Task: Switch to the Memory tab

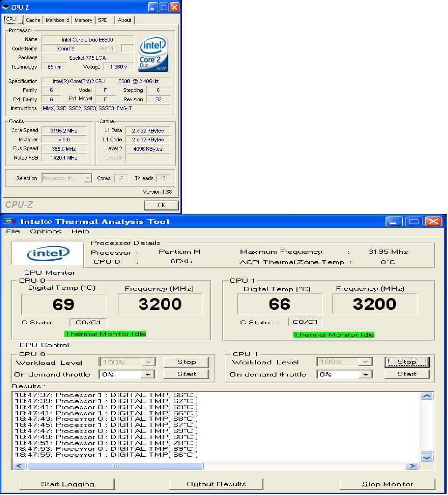Action: tap(83, 20)
